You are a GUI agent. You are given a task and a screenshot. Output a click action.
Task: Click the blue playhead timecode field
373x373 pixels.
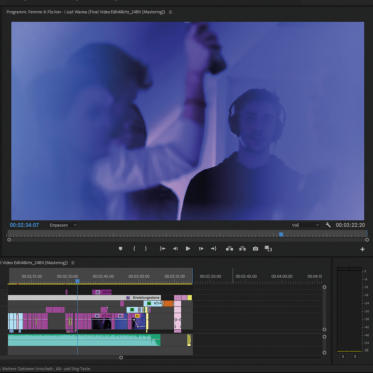coord(24,225)
